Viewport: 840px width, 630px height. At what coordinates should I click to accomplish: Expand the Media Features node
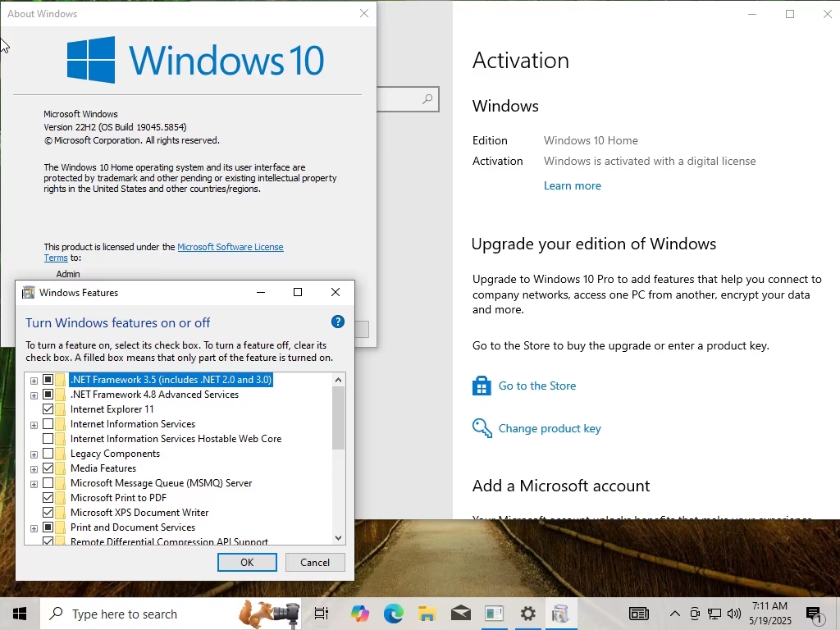[34, 469]
